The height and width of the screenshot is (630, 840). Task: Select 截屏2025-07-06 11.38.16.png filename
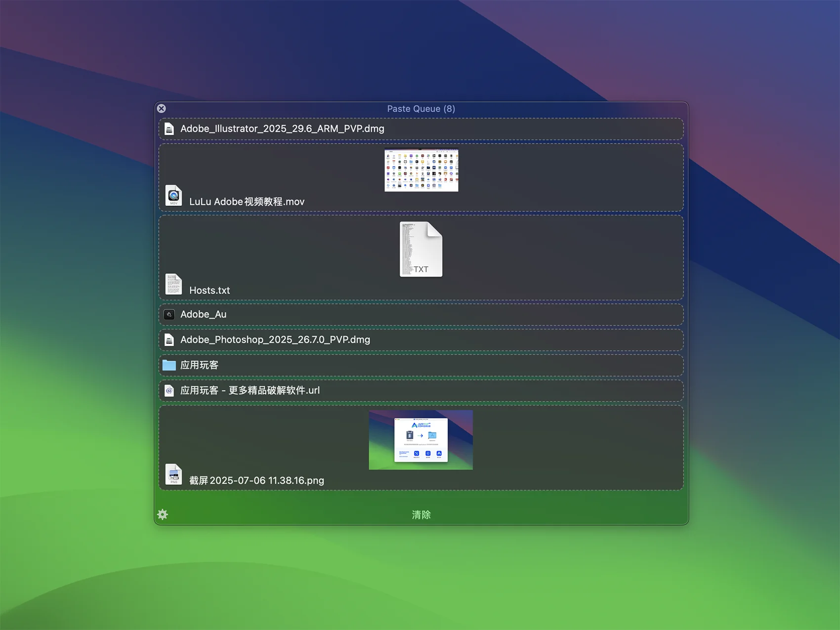(256, 480)
